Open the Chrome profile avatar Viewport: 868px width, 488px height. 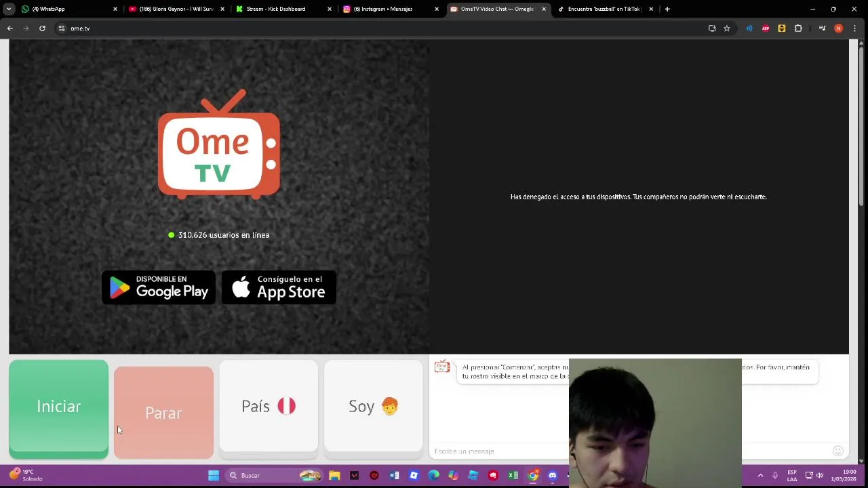(839, 28)
